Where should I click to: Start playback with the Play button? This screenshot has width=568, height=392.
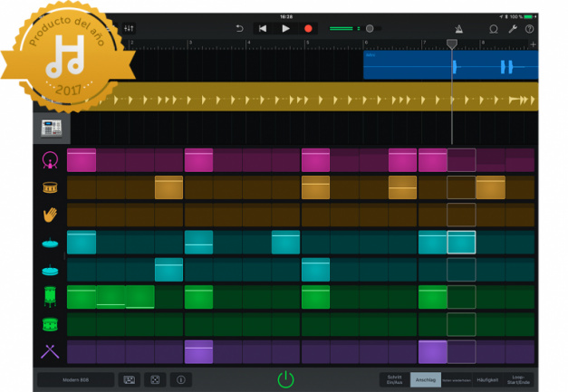pos(285,29)
